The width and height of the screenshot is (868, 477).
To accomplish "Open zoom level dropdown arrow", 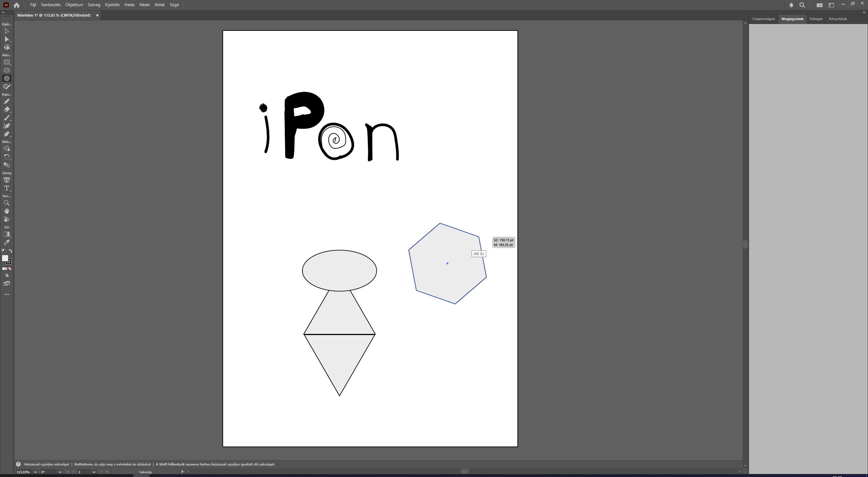I will (35, 472).
